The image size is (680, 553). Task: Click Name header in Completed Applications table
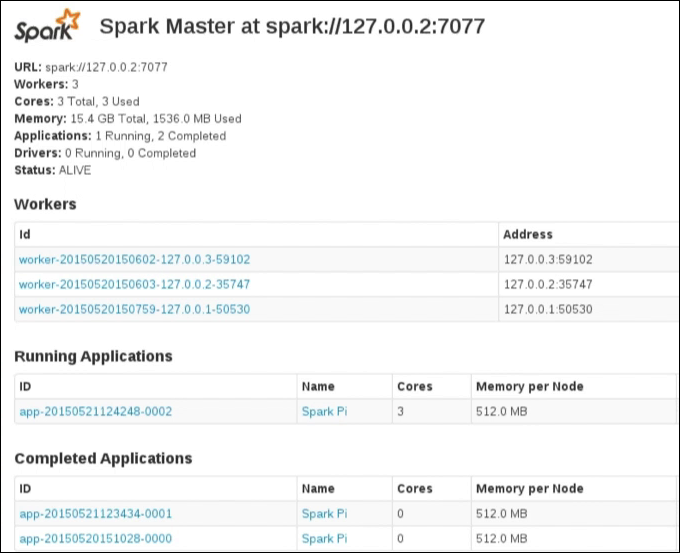click(318, 489)
